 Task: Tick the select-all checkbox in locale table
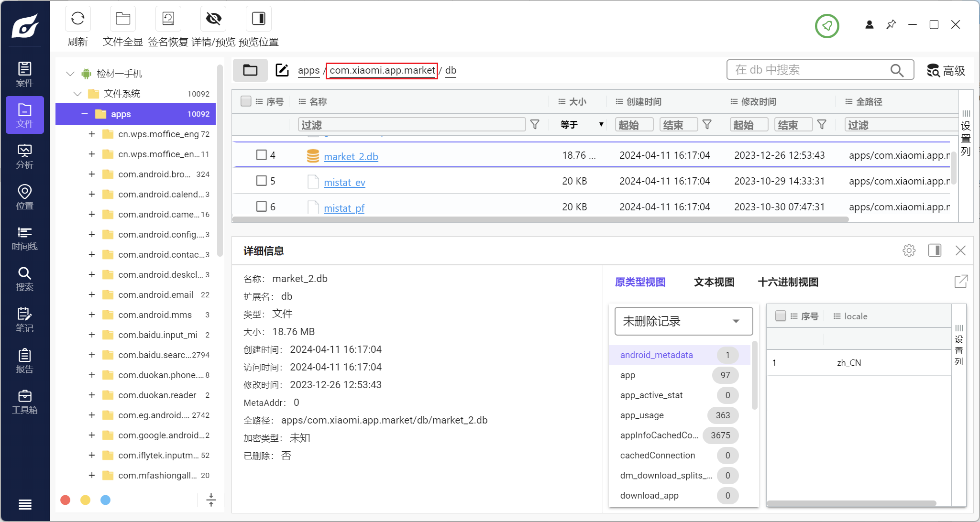point(781,316)
